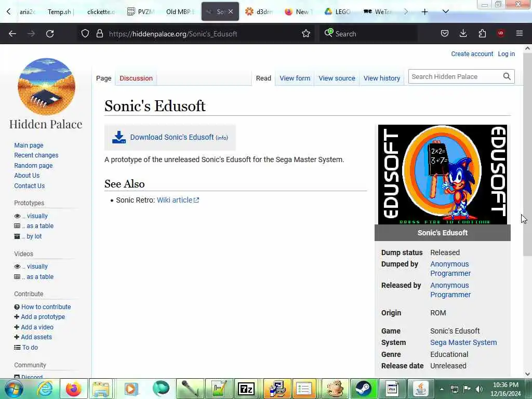This screenshot has height=399, width=532.
Task: Open Windows Explorer folder on taskbar
Action: click(101, 389)
